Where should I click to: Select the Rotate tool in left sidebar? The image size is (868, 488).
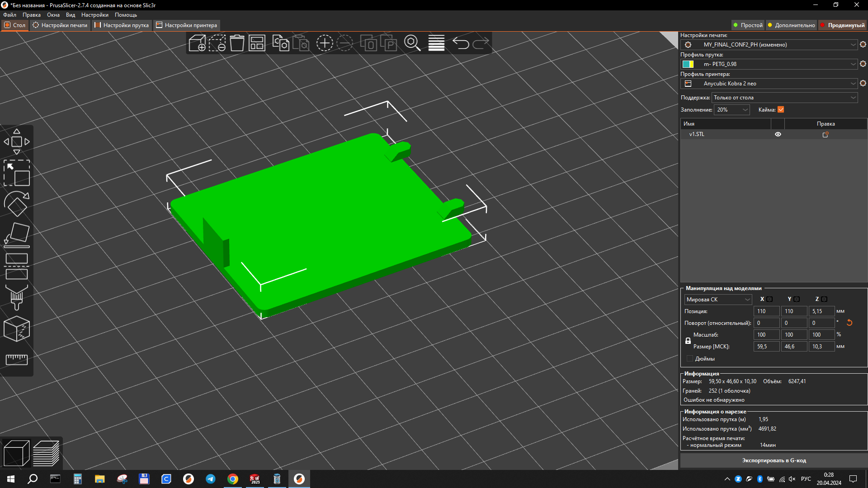[17, 204]
